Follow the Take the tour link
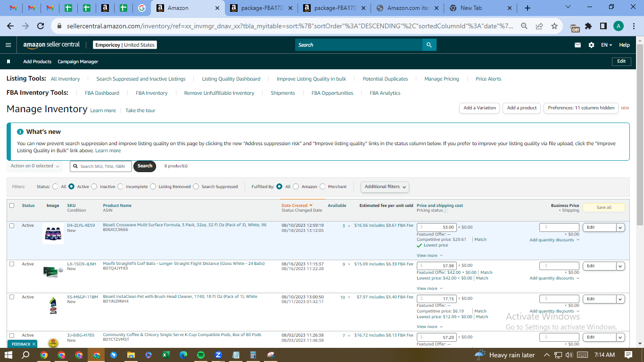Image resolution: width=644 pixels, height=362 pixels. point(140,110)
